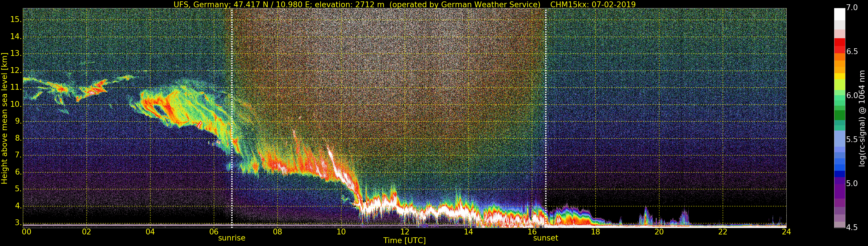
Task: Click the '5.0' colorbar value
Action: coord(852,184)
